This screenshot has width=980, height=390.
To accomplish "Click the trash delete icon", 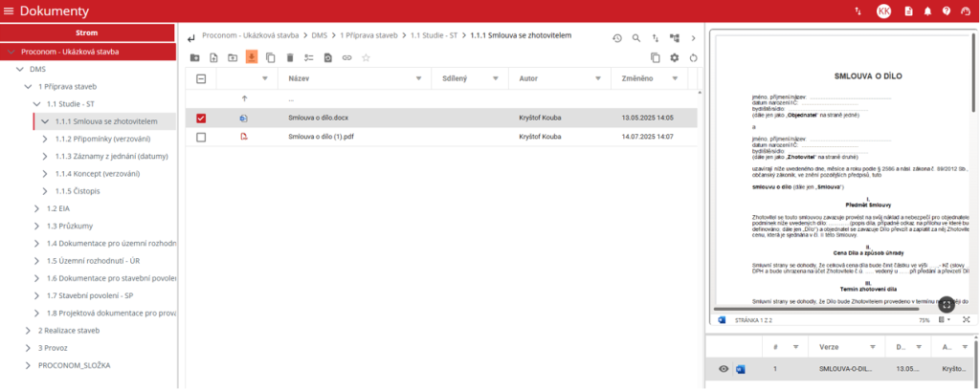I will coord(290,57).
